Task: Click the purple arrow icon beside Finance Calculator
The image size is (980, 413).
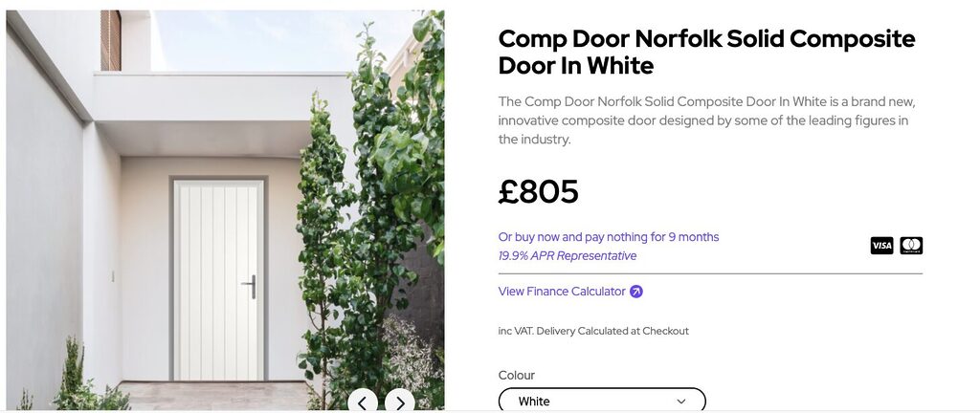Action: (636, 292)
